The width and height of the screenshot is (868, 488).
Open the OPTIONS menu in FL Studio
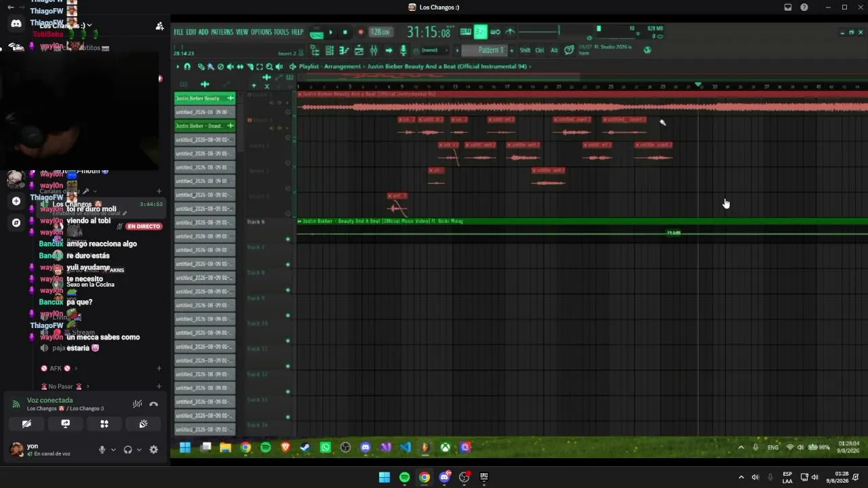[x=261, y=32]
